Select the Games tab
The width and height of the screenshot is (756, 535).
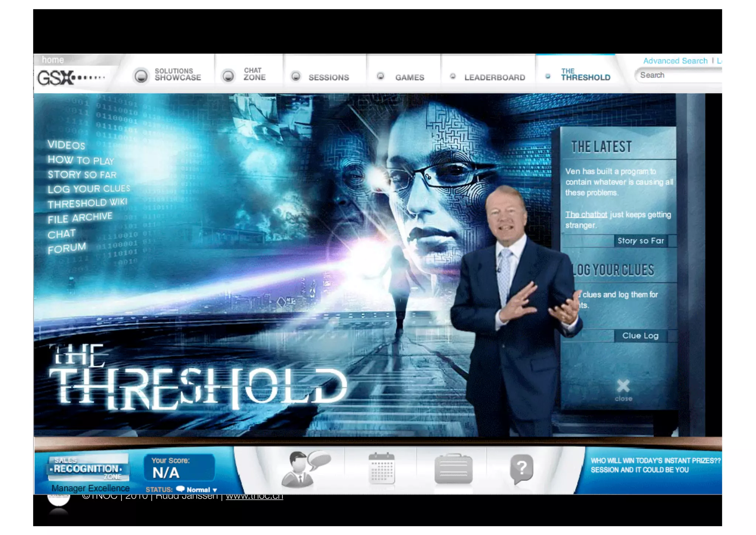tap(409, 77)
